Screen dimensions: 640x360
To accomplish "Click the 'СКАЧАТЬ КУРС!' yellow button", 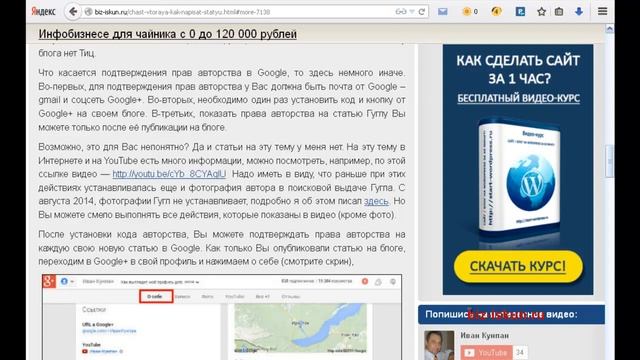I will click(518, 266).
